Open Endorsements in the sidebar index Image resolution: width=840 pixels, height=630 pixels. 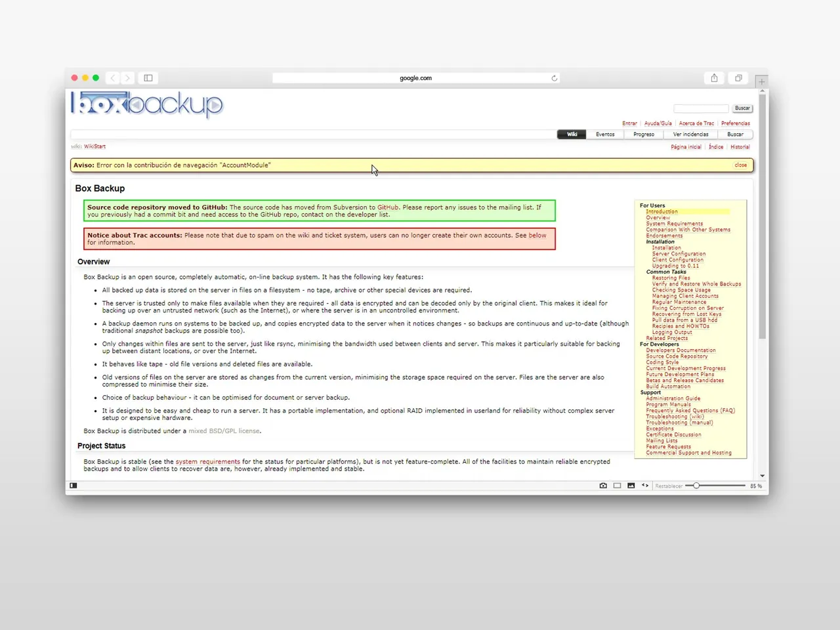pyautogui.click(x=664, y=236)
